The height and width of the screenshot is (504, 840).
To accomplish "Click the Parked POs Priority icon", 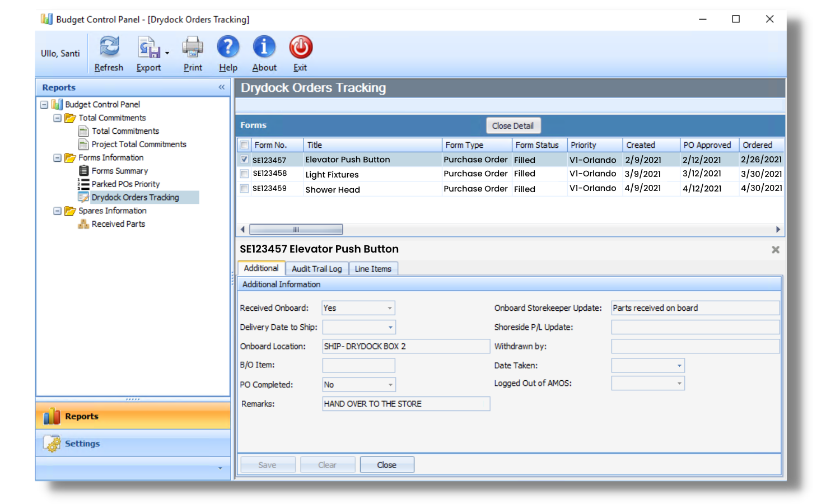I will click(84, 184).
